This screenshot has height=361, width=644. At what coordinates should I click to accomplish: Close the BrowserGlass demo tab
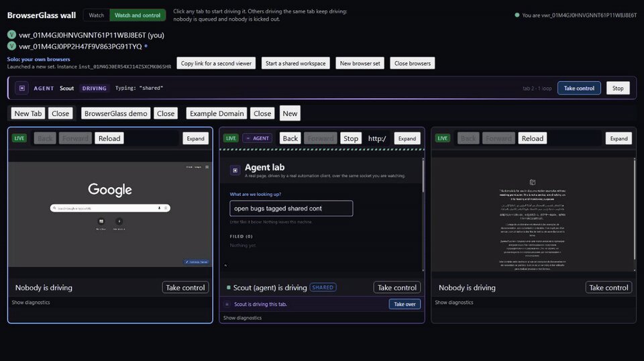(x=166, y=113)
